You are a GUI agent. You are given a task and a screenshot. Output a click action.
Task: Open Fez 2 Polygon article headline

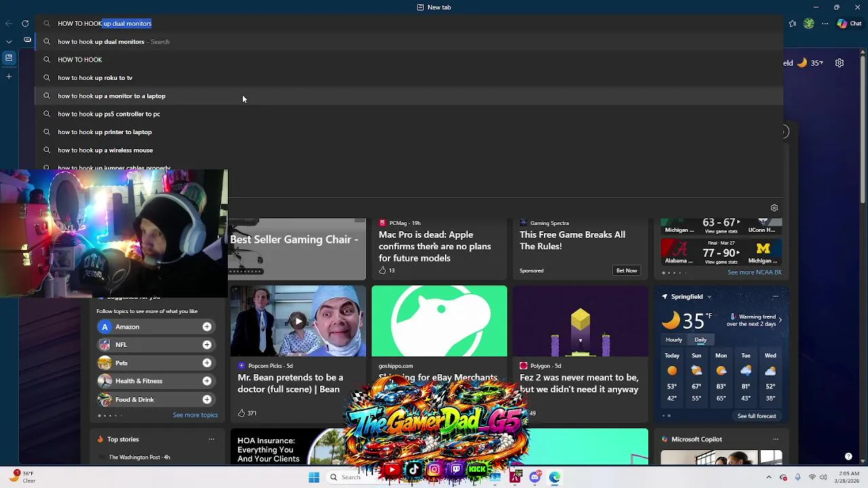(579, 383)
